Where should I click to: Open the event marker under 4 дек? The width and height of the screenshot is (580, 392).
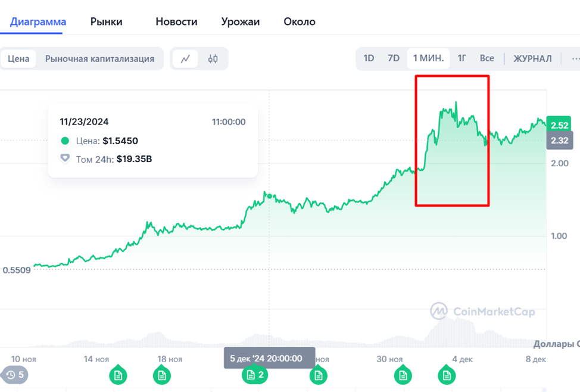[447, 375]
